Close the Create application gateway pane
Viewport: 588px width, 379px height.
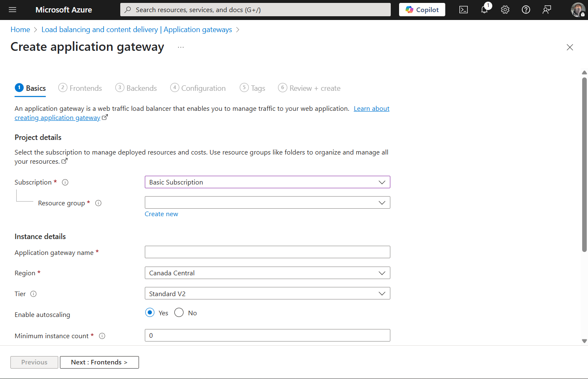[x=570, y=47]
